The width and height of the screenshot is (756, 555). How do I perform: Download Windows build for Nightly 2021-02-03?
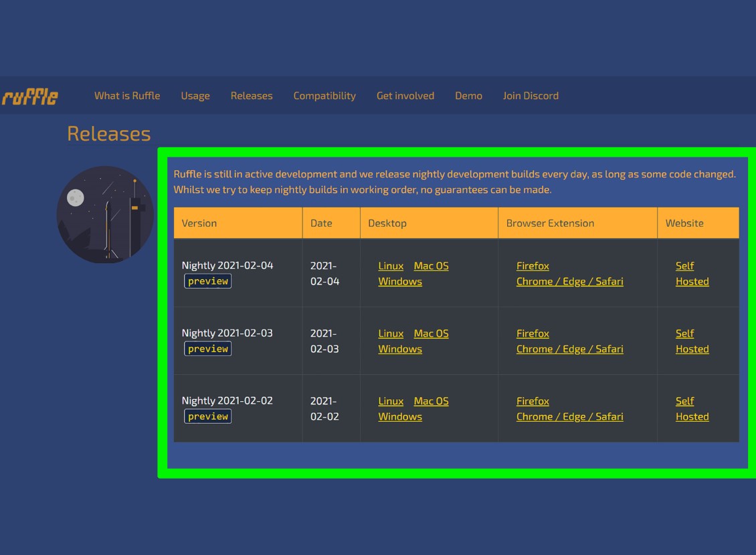pyautogui.click(x=400, y=349)
